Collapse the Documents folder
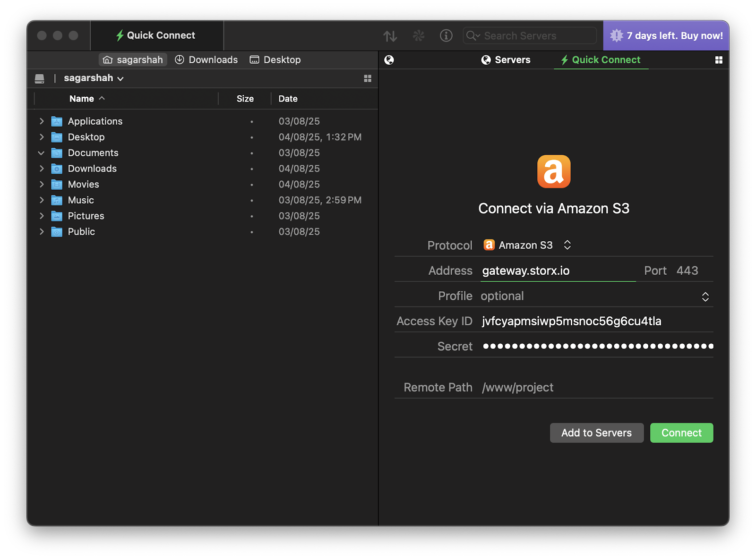 [x=41, y=153]
